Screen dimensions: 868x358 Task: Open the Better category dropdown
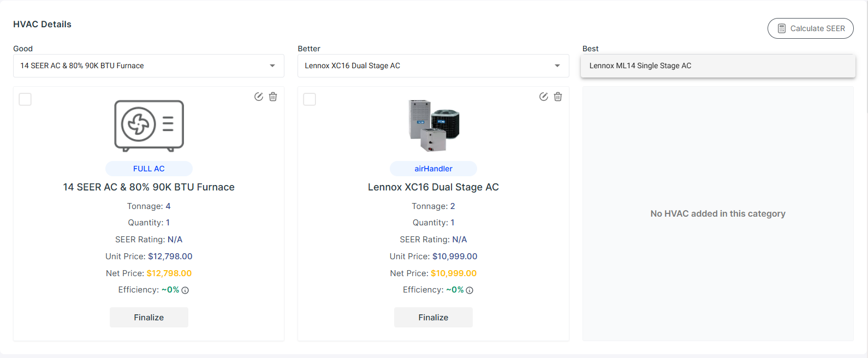(x=433, y=65)
